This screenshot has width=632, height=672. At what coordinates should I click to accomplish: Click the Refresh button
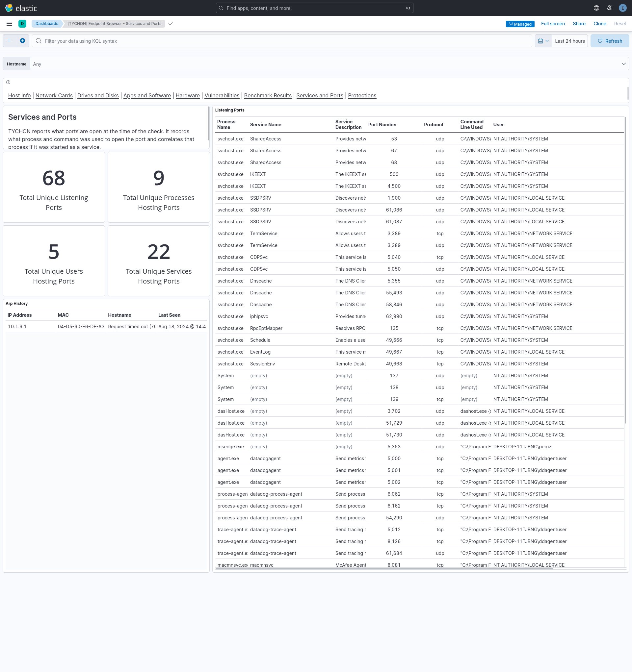click(x=610, y=41)
